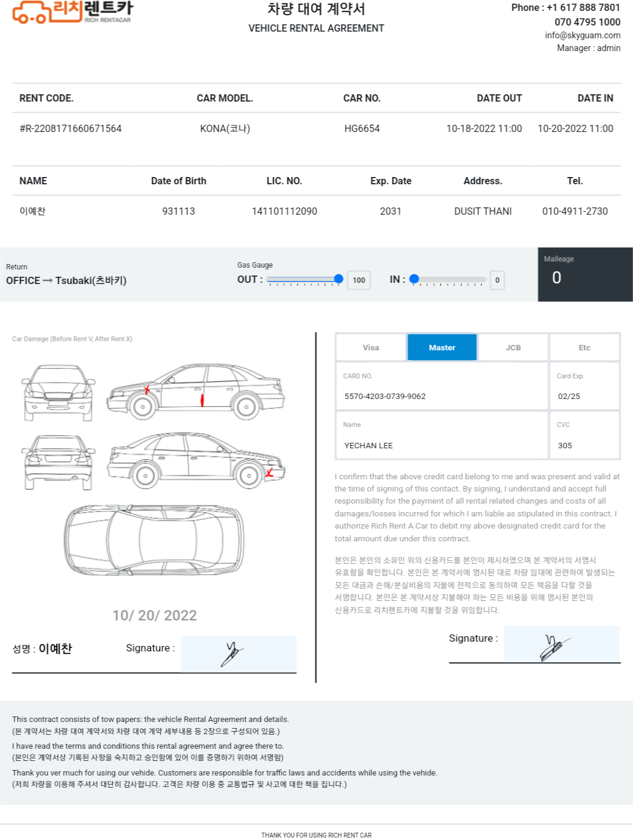The width and height of the screenshot is (633, 840).
Task: Adjust the Gas Gauge IN slider handle
Action: (x=414, y=279)
